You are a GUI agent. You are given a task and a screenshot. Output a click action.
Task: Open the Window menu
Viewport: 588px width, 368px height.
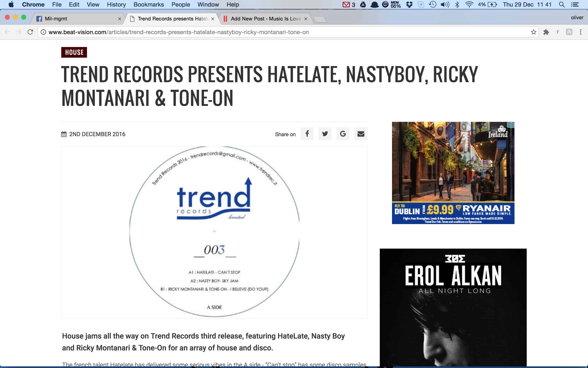click(208, 4)
